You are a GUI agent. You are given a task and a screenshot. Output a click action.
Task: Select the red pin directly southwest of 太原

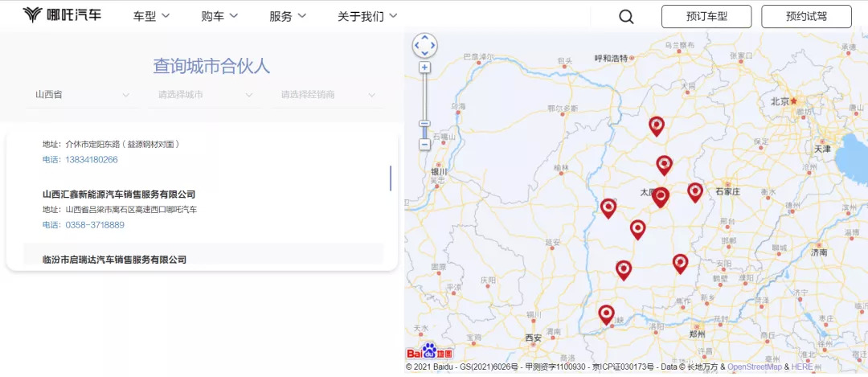point(637,230)
